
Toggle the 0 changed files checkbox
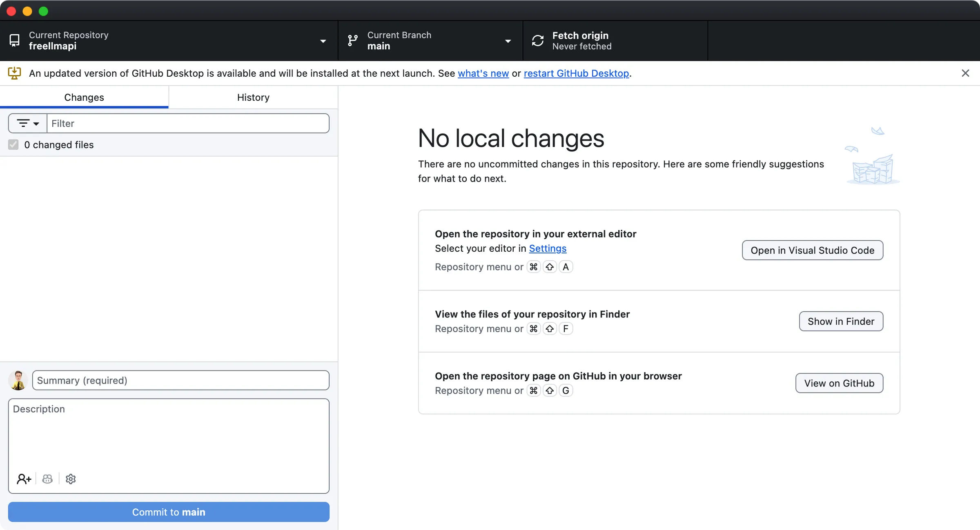point(13,144)
